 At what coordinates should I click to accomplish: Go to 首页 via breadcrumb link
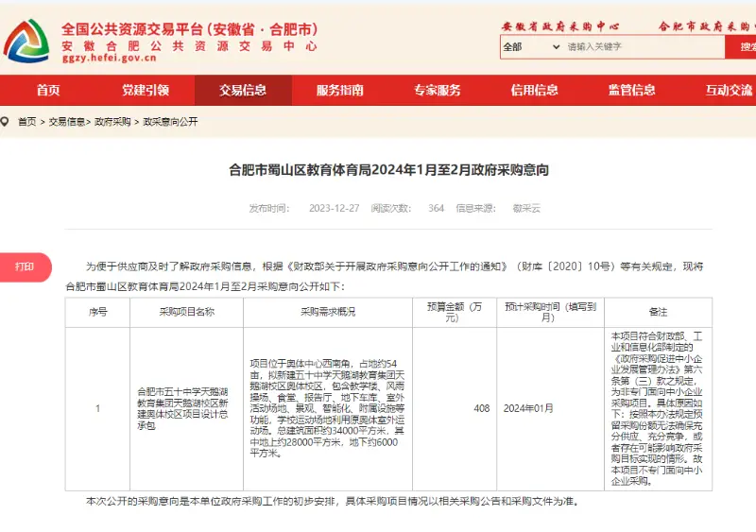pos(27,122)
